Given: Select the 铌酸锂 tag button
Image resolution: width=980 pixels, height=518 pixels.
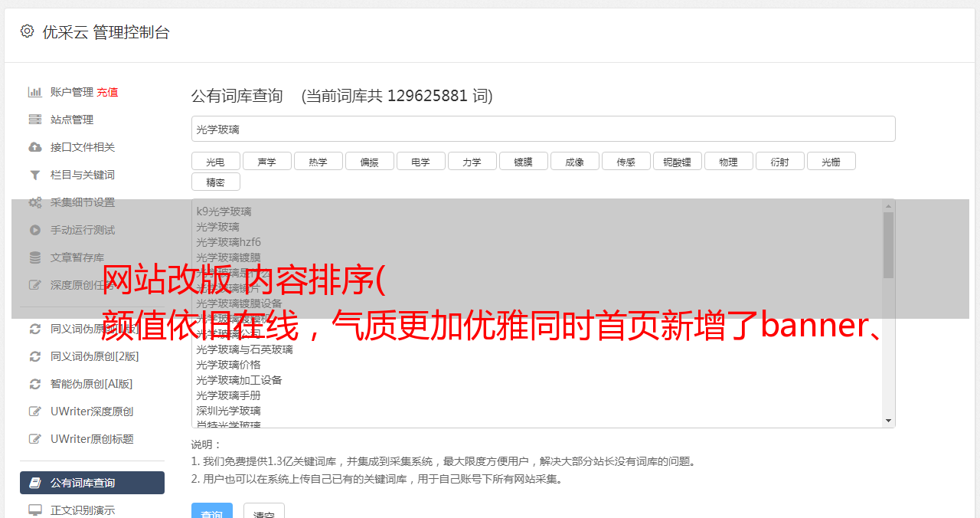Looking at the screenshot, I should tap(678, 162).
